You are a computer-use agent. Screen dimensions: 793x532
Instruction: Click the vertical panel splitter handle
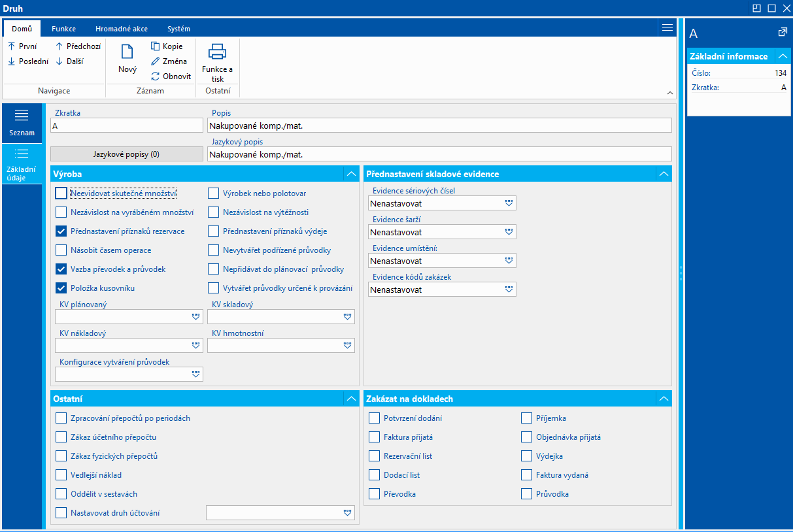click(681, 273)
